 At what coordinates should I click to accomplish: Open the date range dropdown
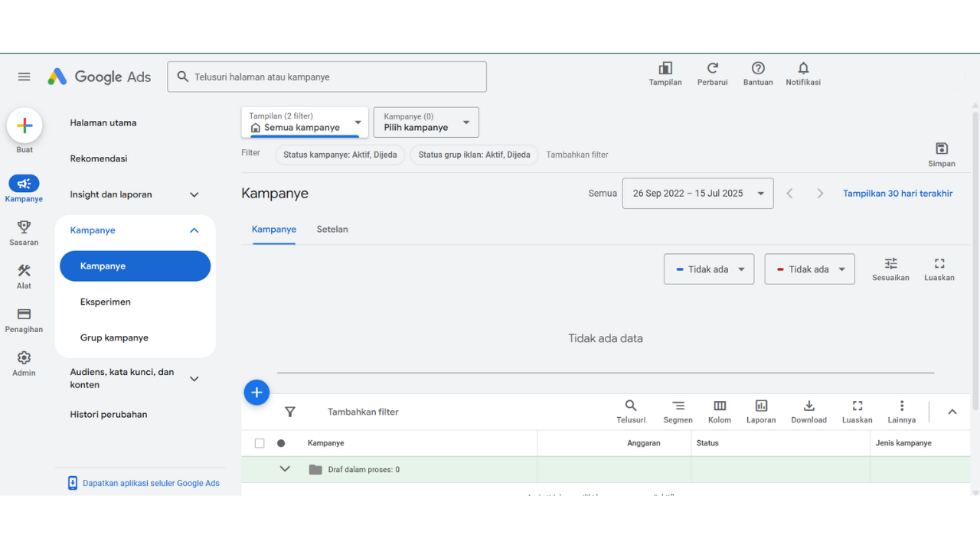[x=697, y=193]
